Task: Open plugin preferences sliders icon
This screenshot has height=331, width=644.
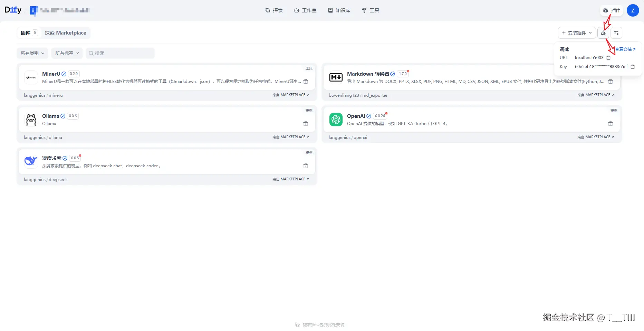Action: click(x=616, y=33)
